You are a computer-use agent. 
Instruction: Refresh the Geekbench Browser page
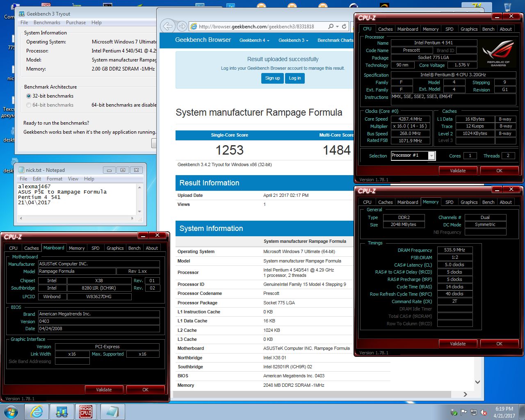point(344,26)
